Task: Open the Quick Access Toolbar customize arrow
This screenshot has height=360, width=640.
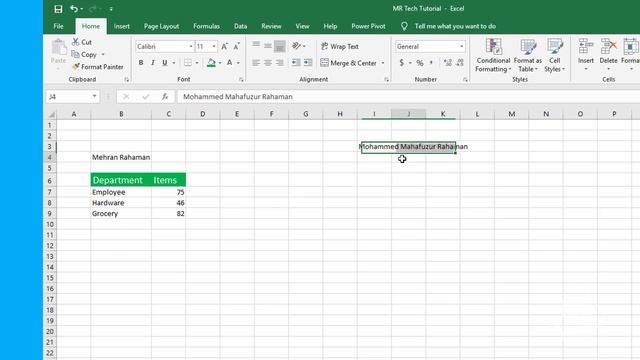Action: point(111,9)
